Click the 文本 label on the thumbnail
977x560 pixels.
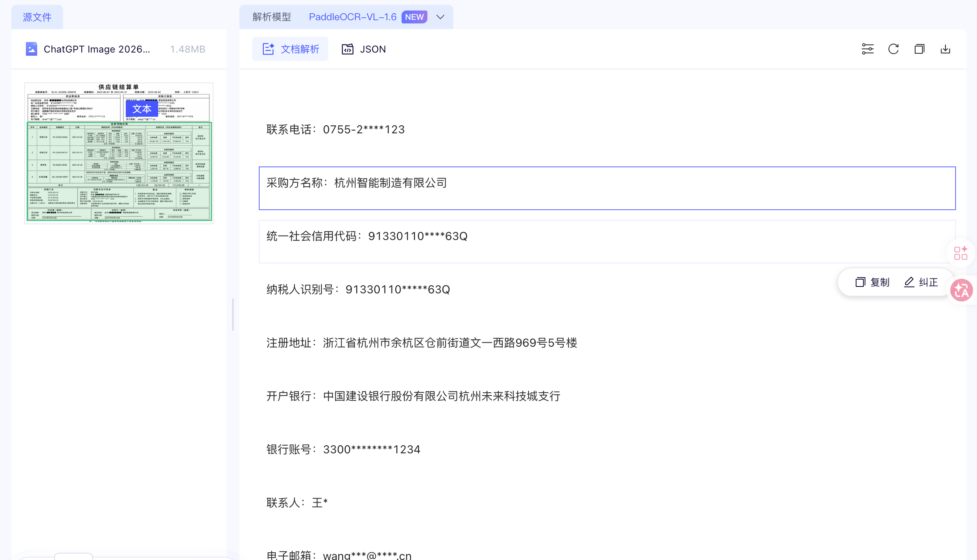[142, 109]
